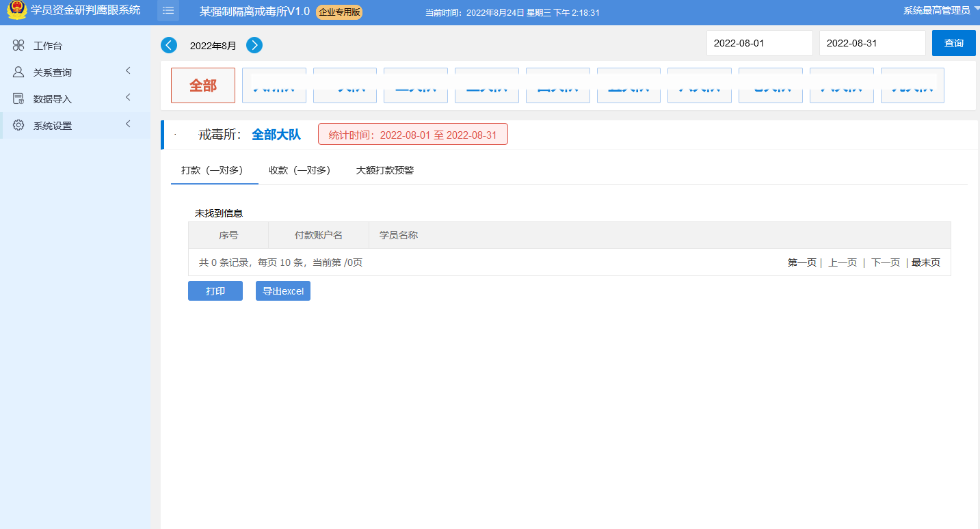Select the 打款（一对多）tab

tap(212, 170)
